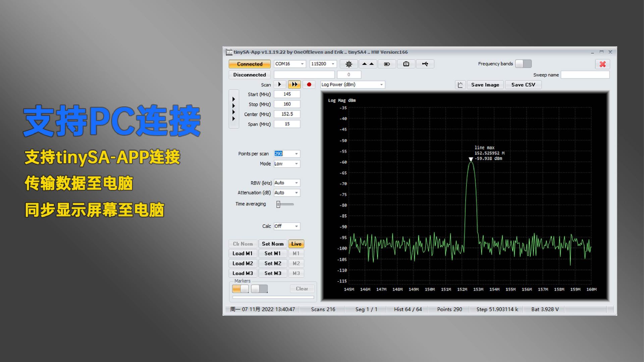Click the Sweep name input field
This screenshot has height=362, width=644.
[585, 74]
